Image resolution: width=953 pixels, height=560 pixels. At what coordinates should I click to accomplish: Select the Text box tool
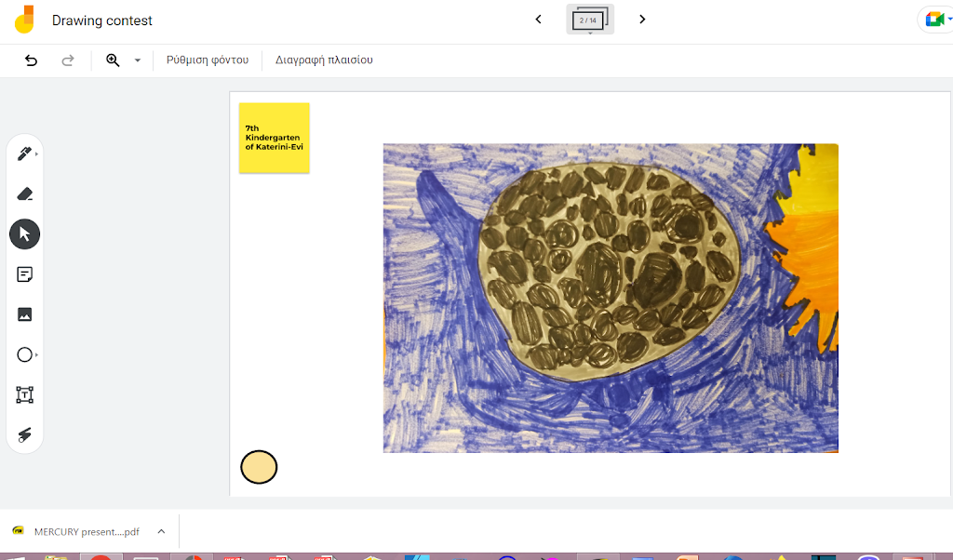pyautogui.click(x=25, y=394)
